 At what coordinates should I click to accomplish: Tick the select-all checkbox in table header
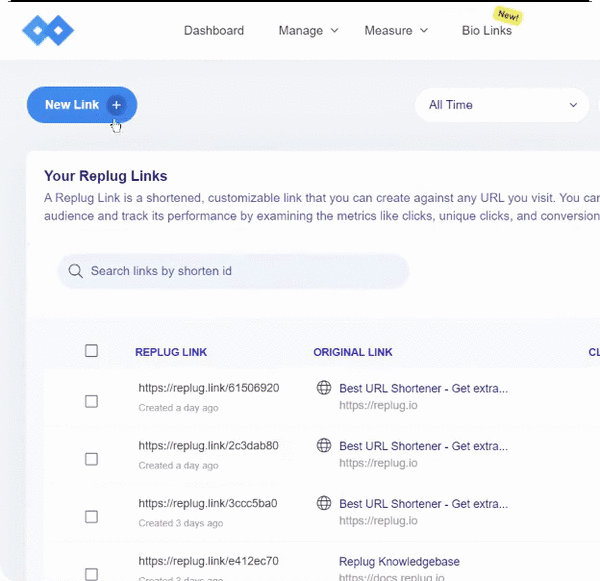91,351
